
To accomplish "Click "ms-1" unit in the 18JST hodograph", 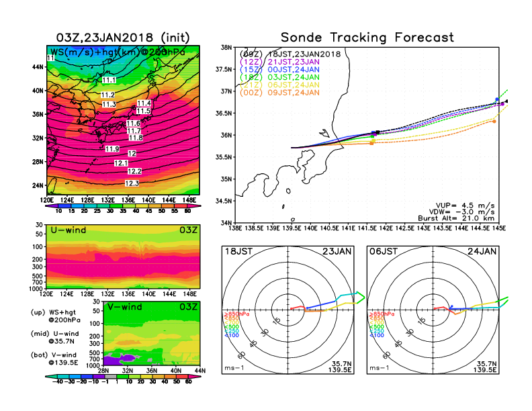I will (234, 368).
